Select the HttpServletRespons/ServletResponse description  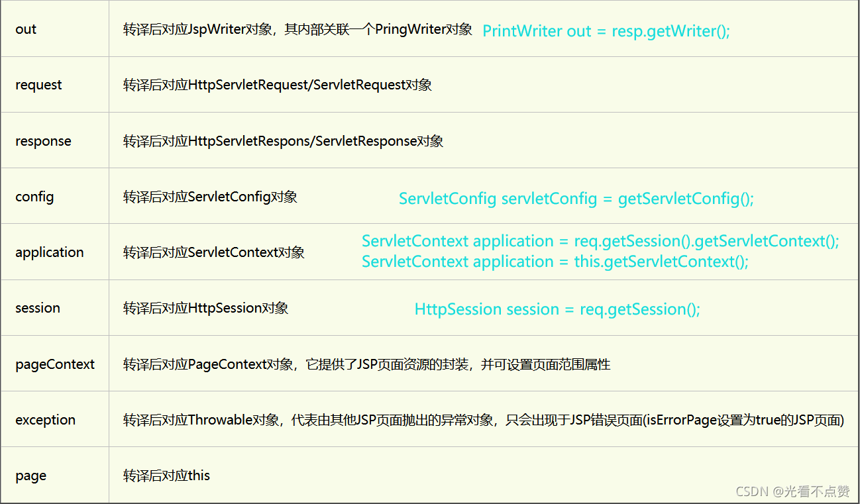(284, 141)
